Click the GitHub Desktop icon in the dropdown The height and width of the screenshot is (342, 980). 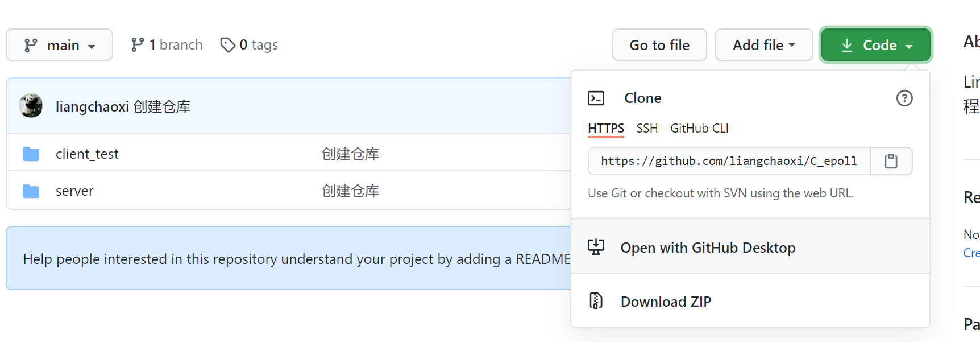tap(596, 246)
